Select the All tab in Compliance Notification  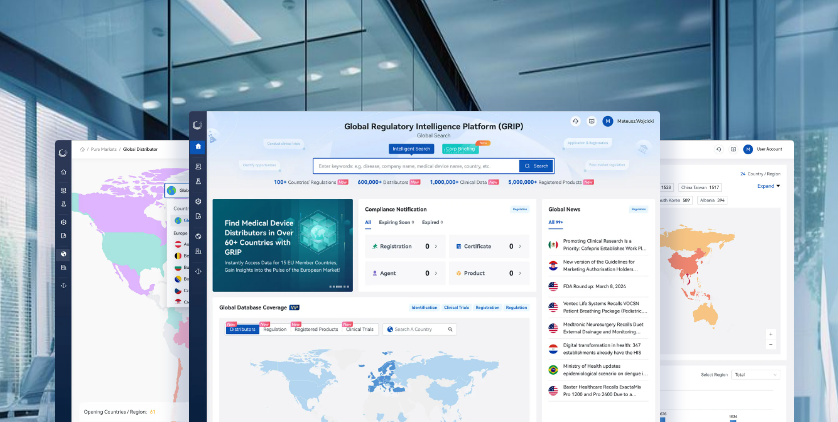pos(368,222)
